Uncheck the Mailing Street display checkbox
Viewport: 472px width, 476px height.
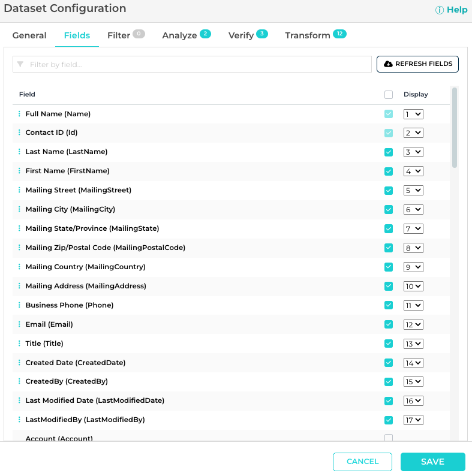point(389,190)
